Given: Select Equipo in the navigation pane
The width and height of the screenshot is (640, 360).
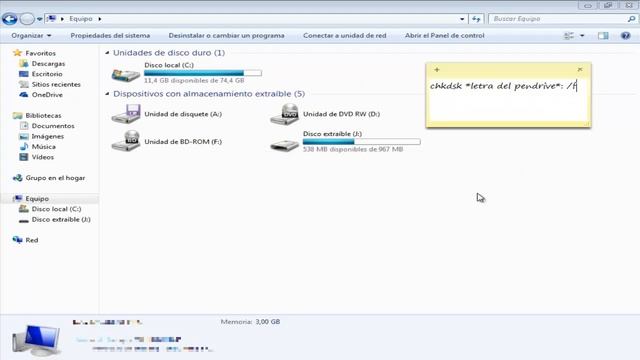Looking at the screenshot, I should pyautogui.click(x=37, y=199).
